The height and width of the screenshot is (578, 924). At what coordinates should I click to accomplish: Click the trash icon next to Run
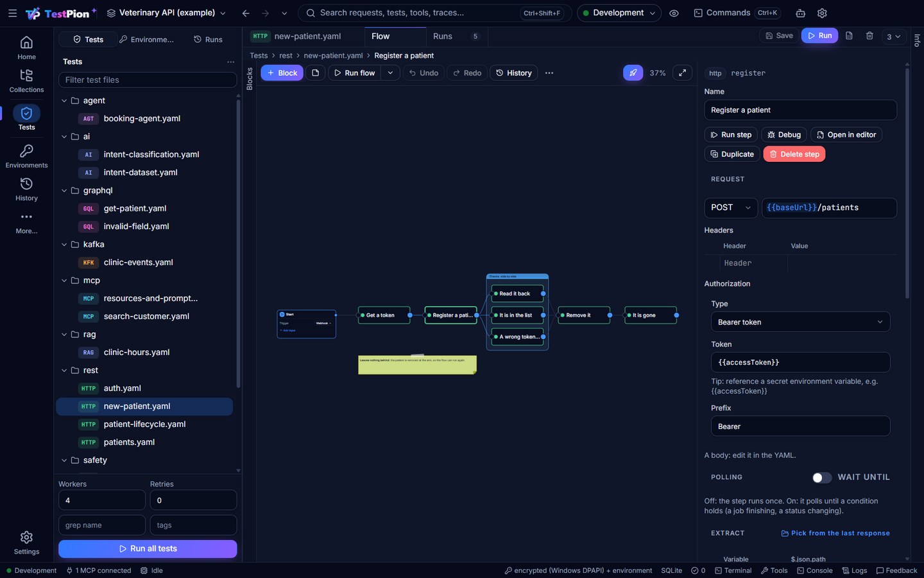pos(869,36)
